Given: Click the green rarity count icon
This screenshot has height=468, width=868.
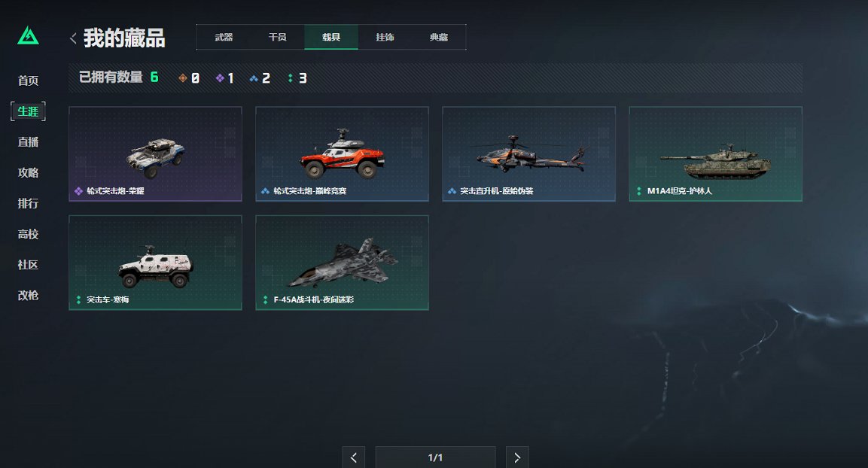Looking at the screenshot, I should click(x=290, y=78).
